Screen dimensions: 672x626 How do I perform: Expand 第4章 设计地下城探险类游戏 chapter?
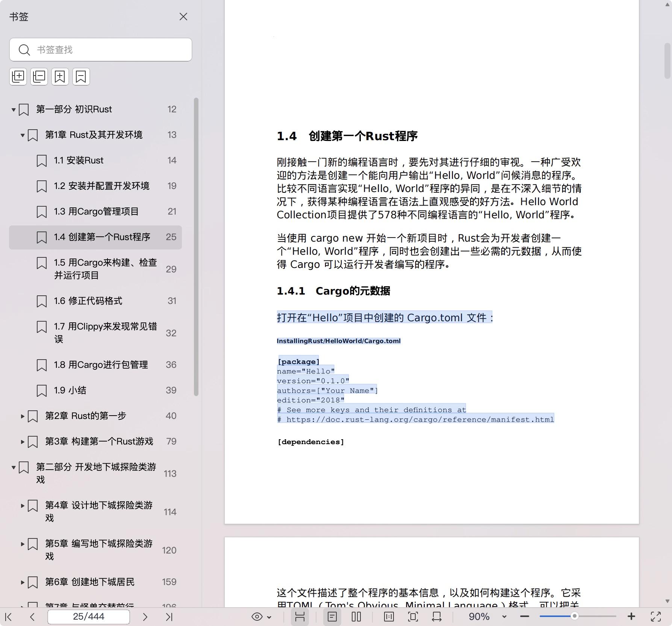(x=23, y=506)
